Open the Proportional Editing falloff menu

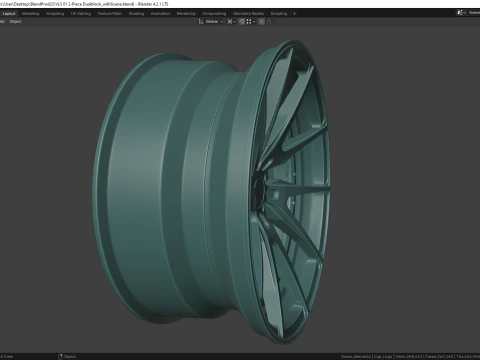click(270, 22)
